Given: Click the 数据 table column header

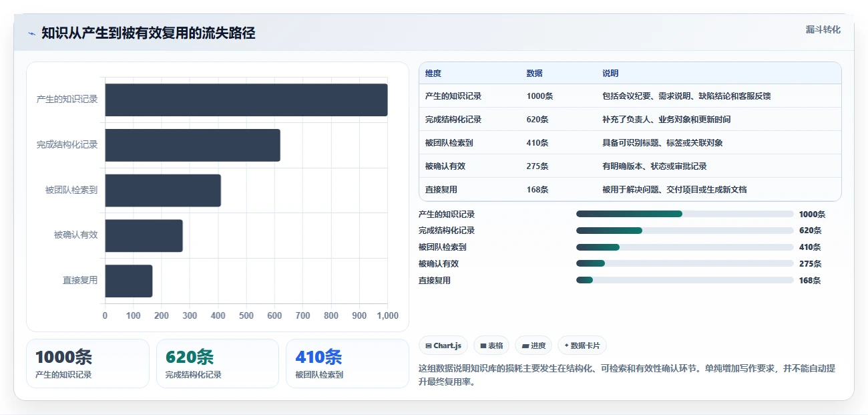Looking at the screenshot, I should [x=535, y=74].
